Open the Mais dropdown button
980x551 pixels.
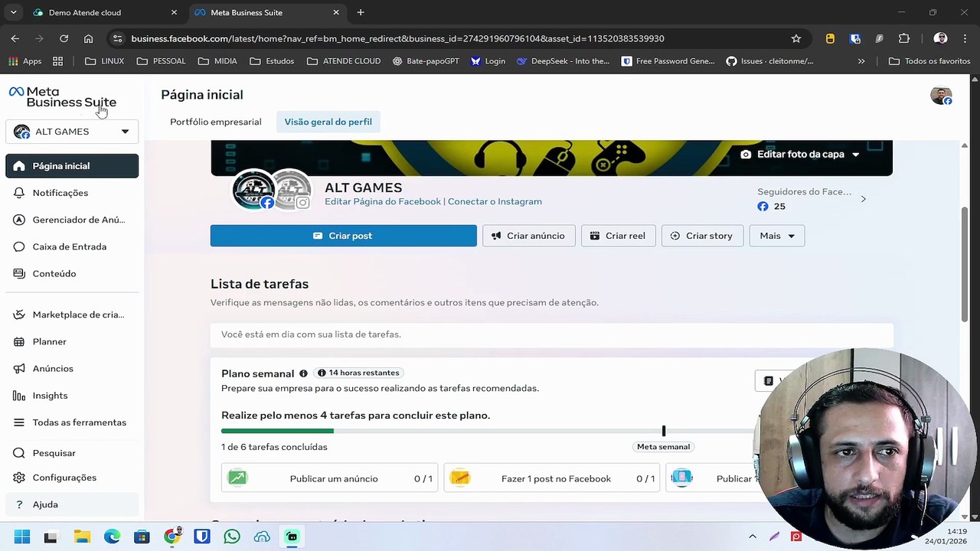pos(777,236)
